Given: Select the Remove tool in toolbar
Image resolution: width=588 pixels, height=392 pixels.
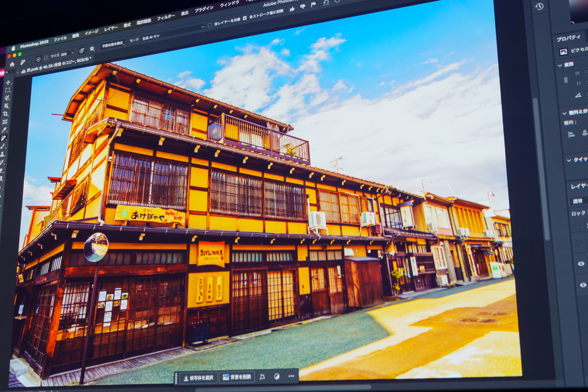Looking at the screenshot, I should 4,138.
